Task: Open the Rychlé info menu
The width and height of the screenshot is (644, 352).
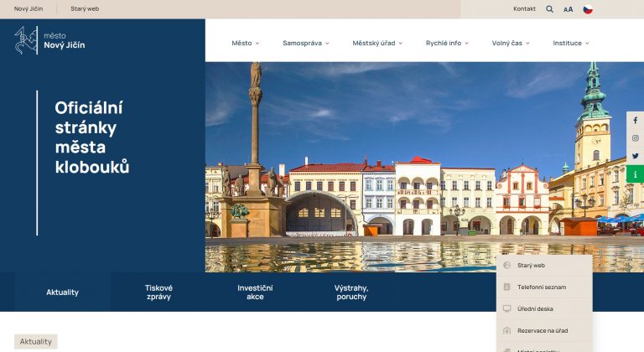Action: point(444,43)
